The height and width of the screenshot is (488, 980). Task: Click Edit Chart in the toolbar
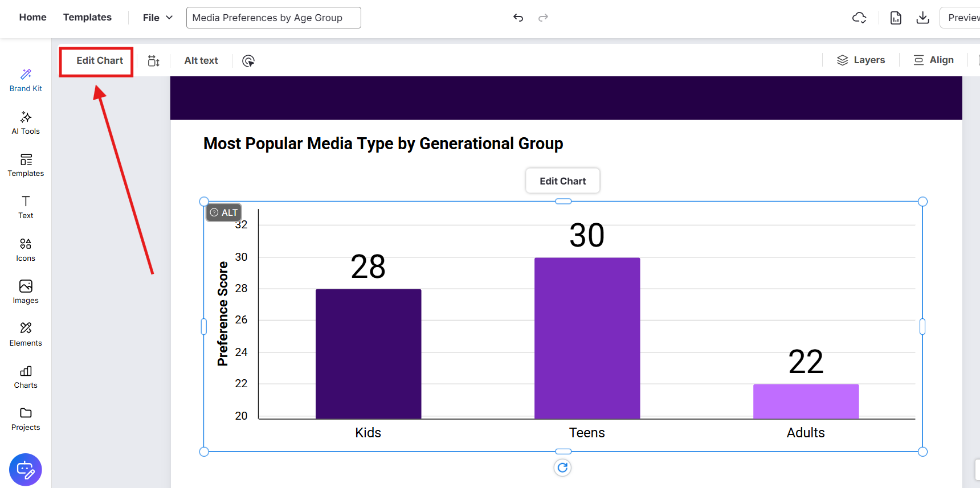(99, 61)
